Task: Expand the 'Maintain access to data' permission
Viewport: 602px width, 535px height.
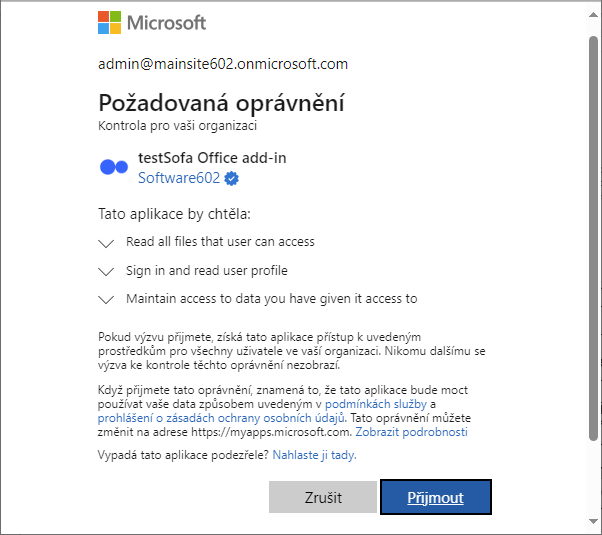Action: pos(107,299)
